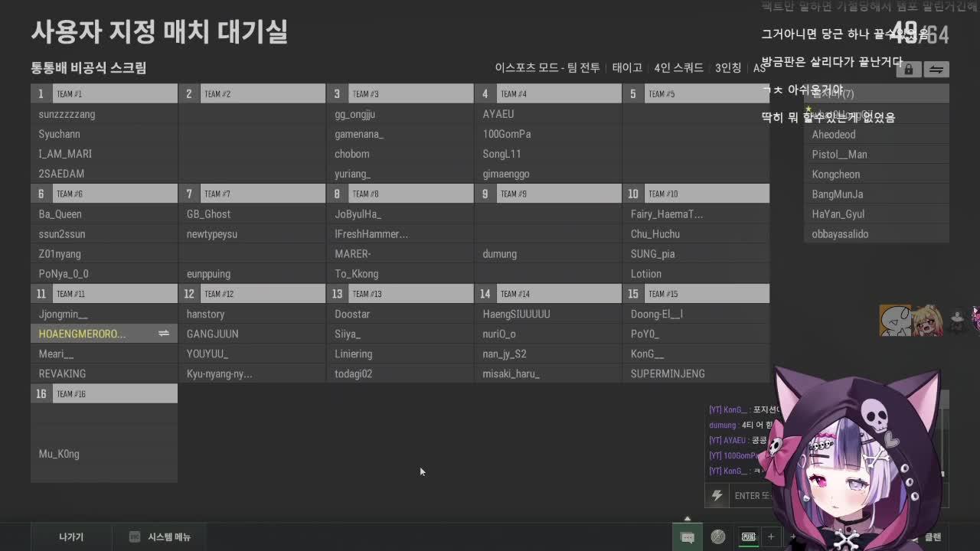Click the swap arrows button above the spectator list
This screenshot has width=980, height=551.
click(x=936, y=70)
